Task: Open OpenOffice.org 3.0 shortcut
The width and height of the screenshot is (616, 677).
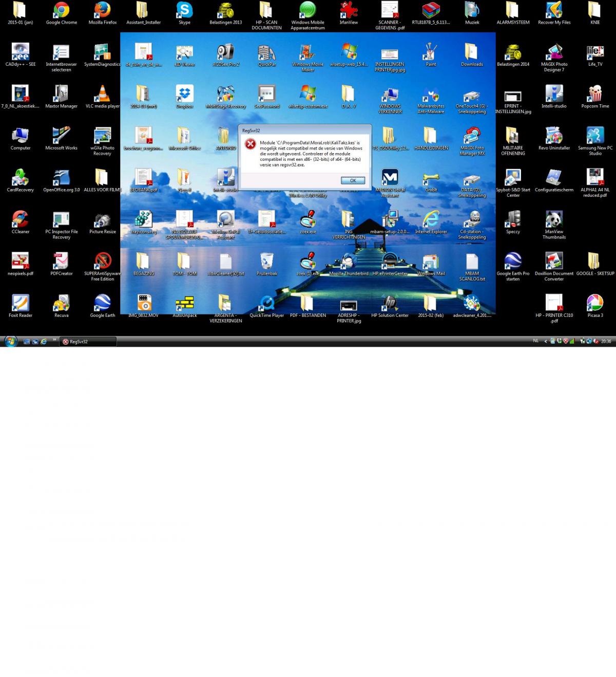Action: click(61, 181)
